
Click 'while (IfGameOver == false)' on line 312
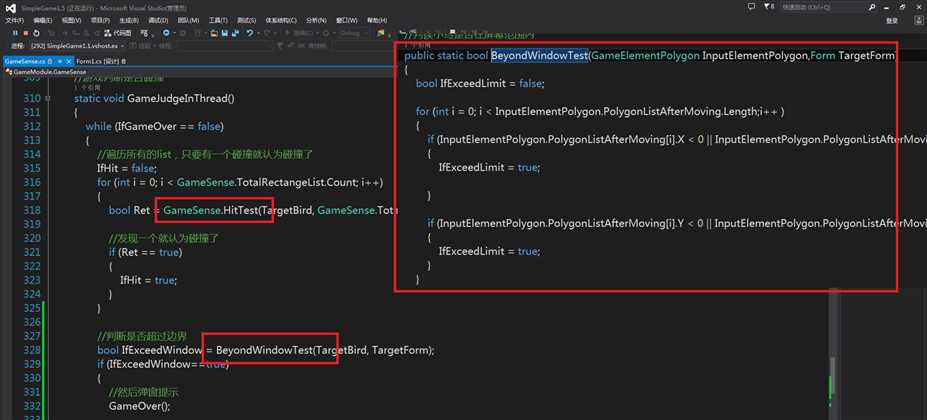pos(154,126)
